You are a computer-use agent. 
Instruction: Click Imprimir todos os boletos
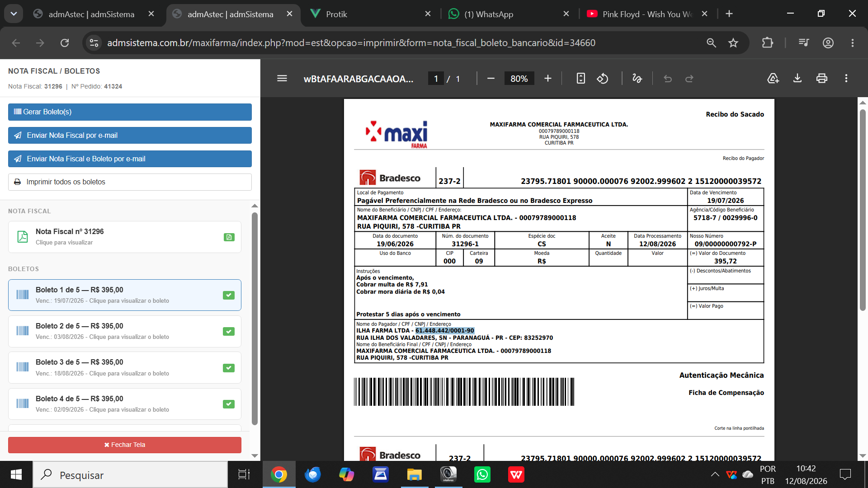point(130,182)
